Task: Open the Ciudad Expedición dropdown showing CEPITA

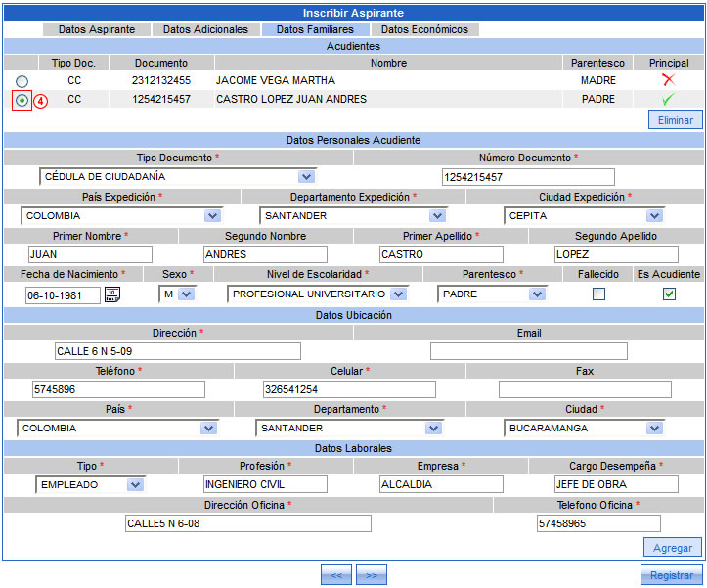Action: click(584, 215)
